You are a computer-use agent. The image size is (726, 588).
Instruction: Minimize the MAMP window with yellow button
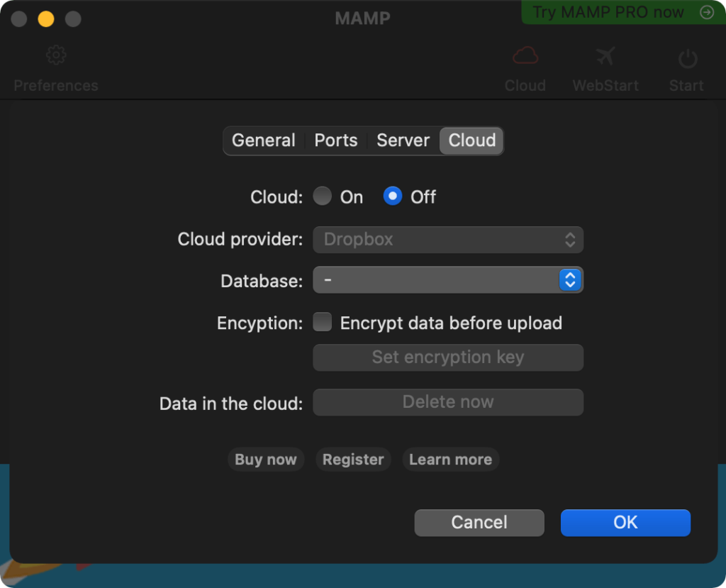click(x=46, y=19)
